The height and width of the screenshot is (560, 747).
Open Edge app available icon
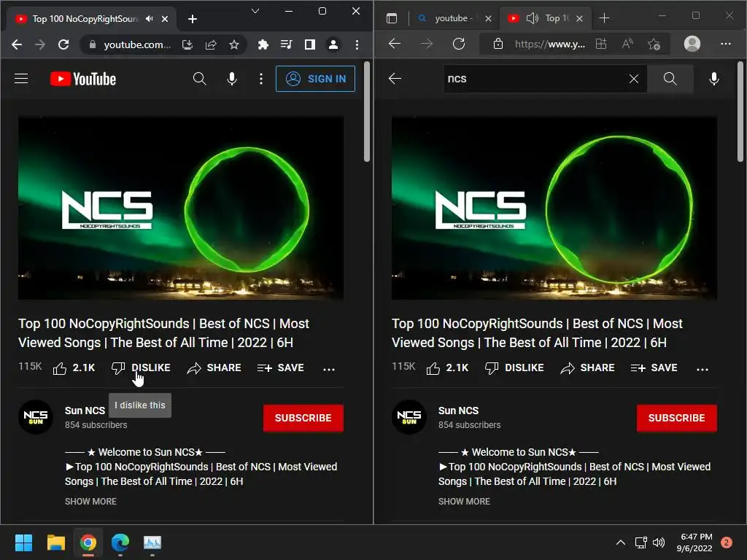601,44
